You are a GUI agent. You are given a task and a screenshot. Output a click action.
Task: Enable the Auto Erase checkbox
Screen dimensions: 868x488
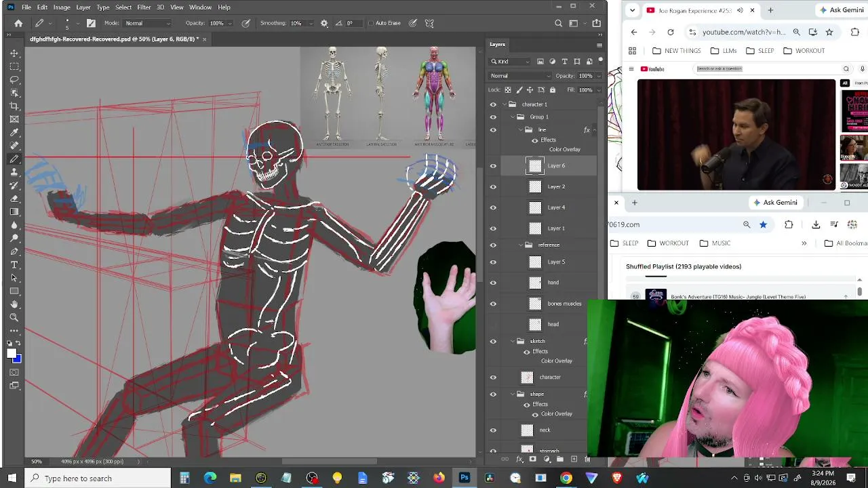click(371, 23)
